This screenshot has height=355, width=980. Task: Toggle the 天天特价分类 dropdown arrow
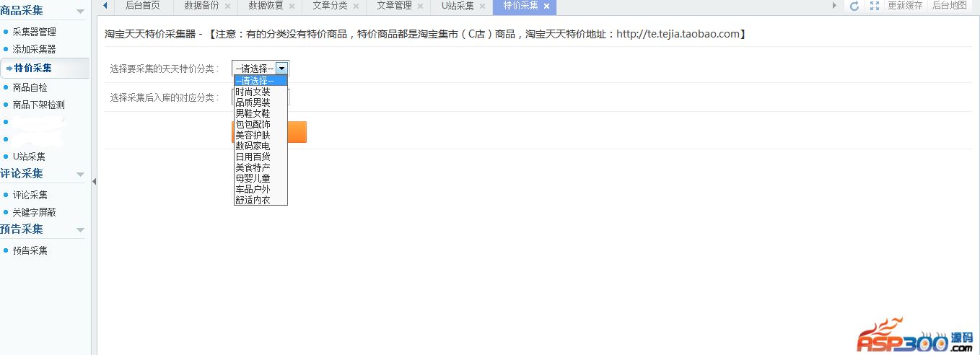tap(282, 68)
